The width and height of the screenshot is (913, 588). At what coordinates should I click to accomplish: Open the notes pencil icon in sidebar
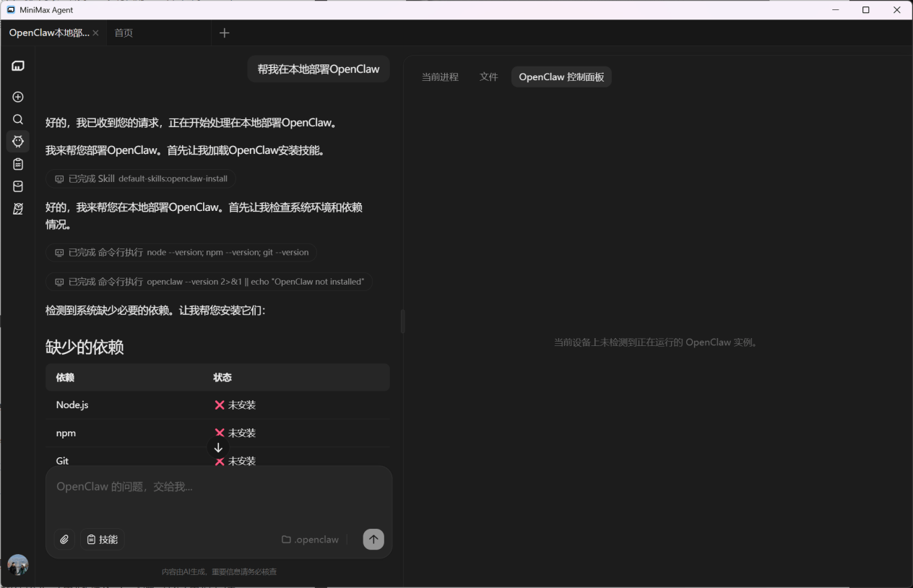pos(18,209)
